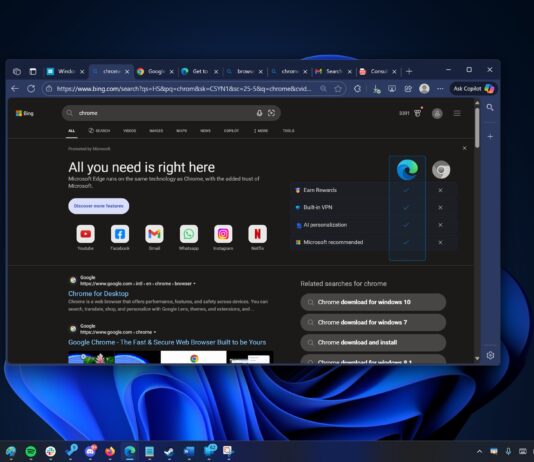This screenshot has width=534, height=462.
Task: Open a new tab with plus button
Action: point(409,71)
